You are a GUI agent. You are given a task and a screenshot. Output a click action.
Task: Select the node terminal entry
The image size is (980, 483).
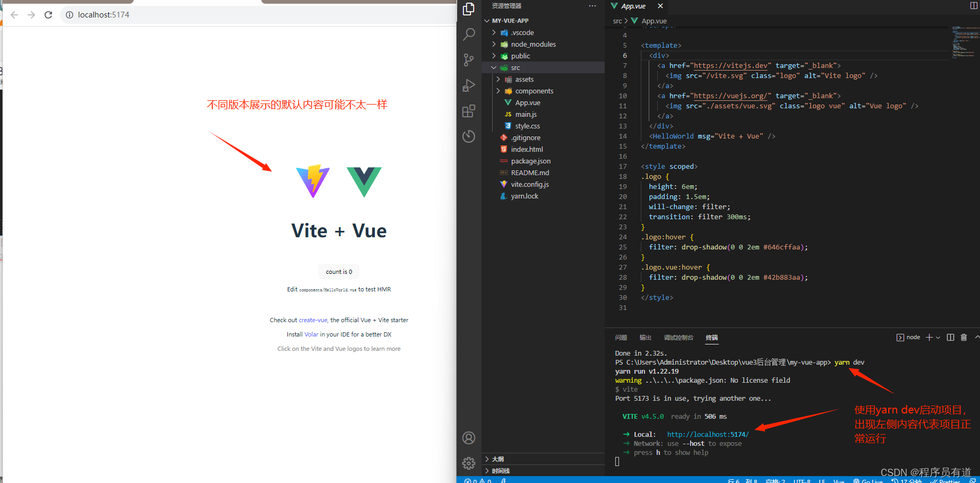coord(908,338)
